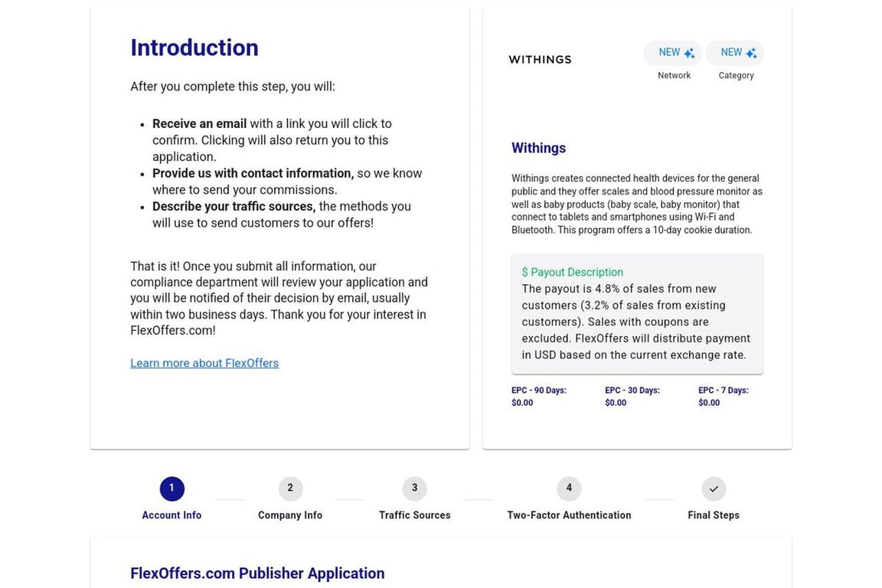
Task: Select step 4 Two-Factor Authentication circle
Action: (x=570, y=488)
